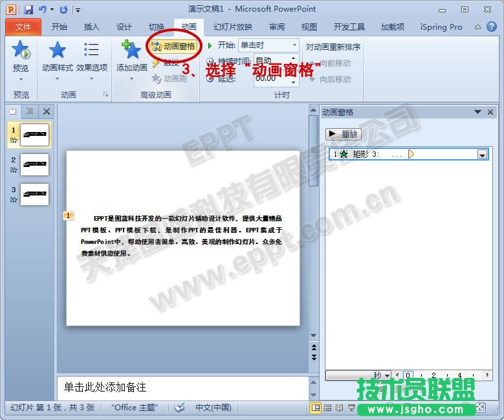Switch to the 开发工具 Developer tab

tap(349, 27)
